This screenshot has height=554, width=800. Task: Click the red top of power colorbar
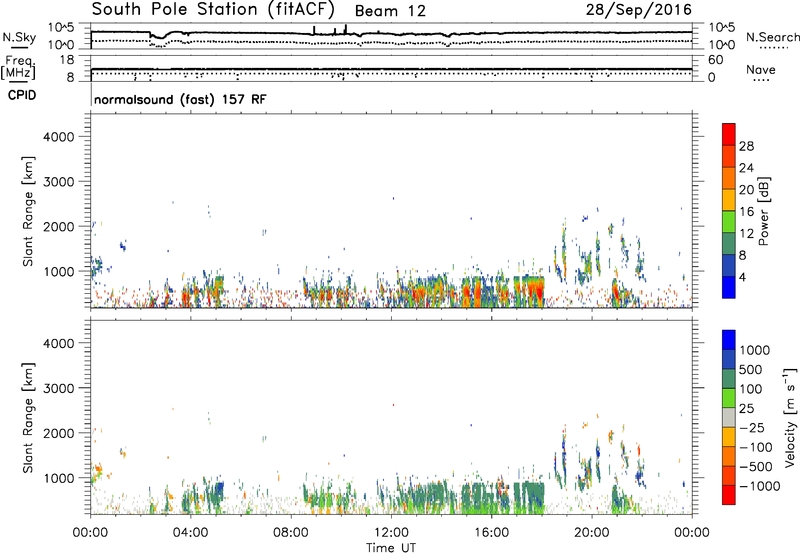(x=729, y=134)
